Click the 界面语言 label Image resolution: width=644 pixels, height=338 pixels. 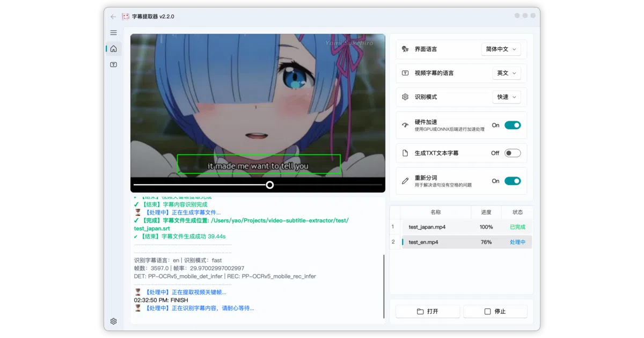pyautogui.click(x=426, y=49)
